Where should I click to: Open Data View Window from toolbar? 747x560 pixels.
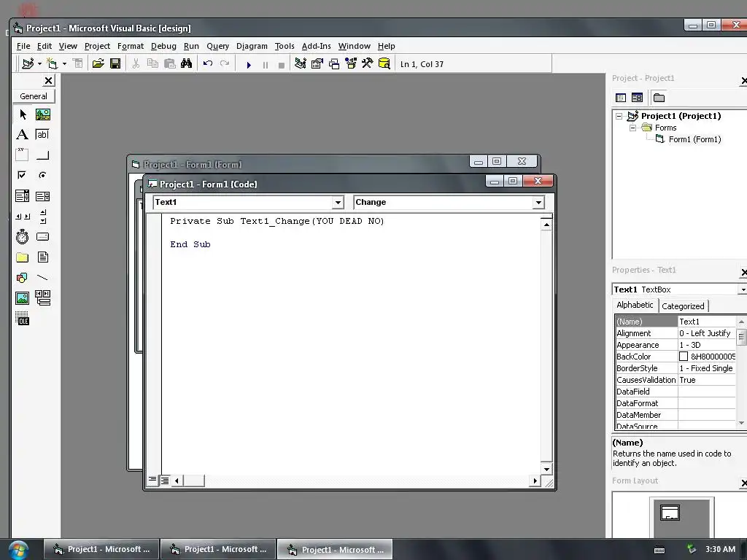coord(384,63)
